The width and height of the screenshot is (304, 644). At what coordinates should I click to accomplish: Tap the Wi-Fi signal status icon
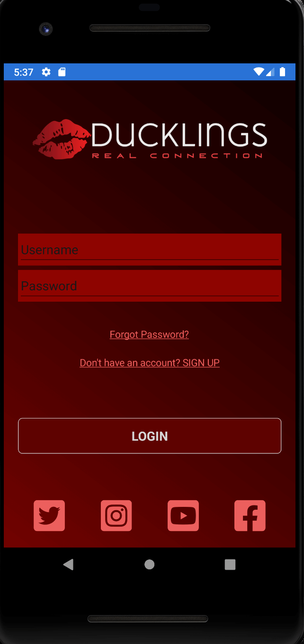coord(259,72)
